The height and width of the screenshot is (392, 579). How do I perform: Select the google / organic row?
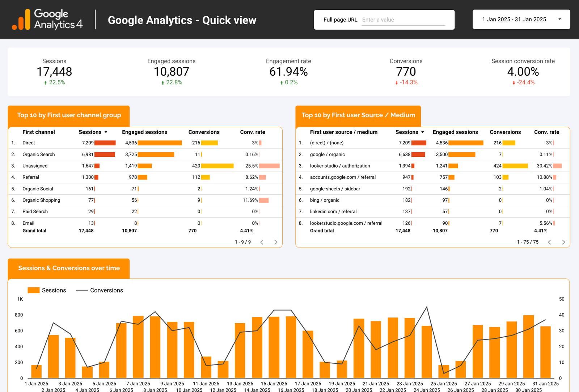click(x=433, y=155)
